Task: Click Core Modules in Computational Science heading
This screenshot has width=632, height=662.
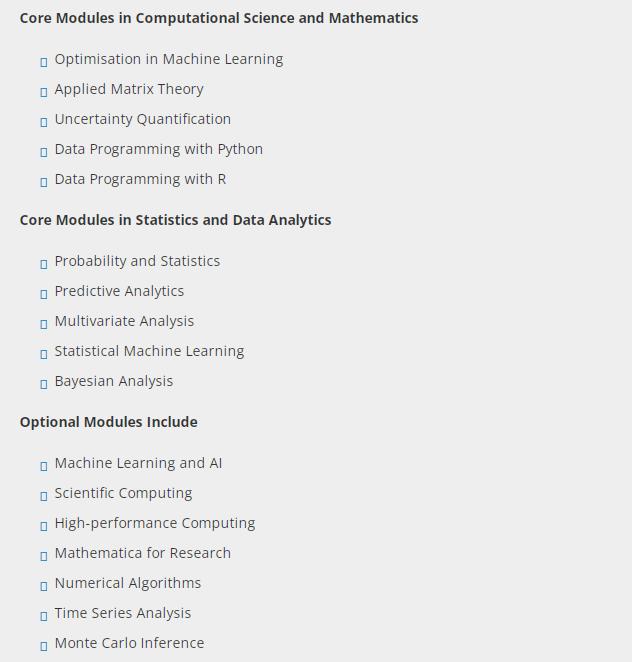Action: (x=219, y=18)
